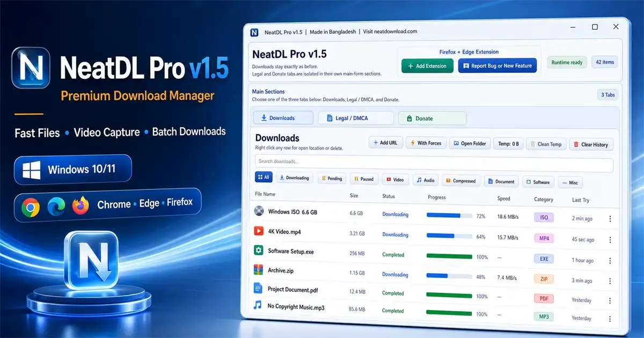
Task: Sort by the Last Try column header
Action: point(581,200)
